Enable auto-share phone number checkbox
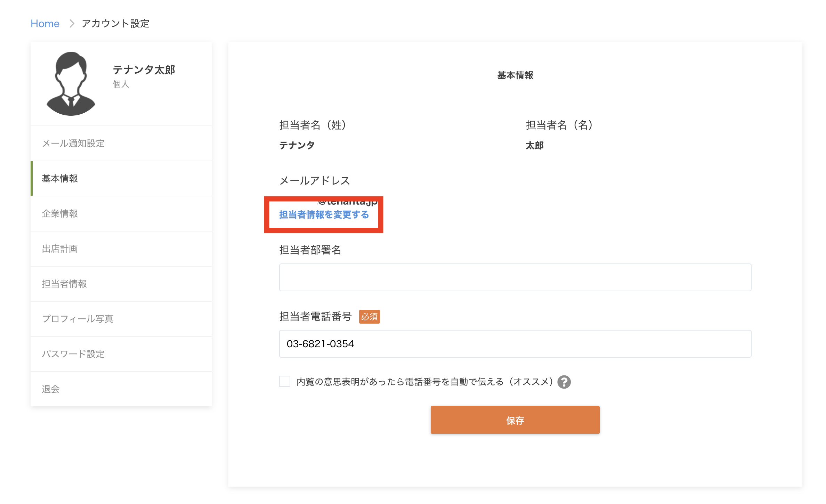This screenshot has width=826, height=504. pyautogui.click(x=285, y=381)
